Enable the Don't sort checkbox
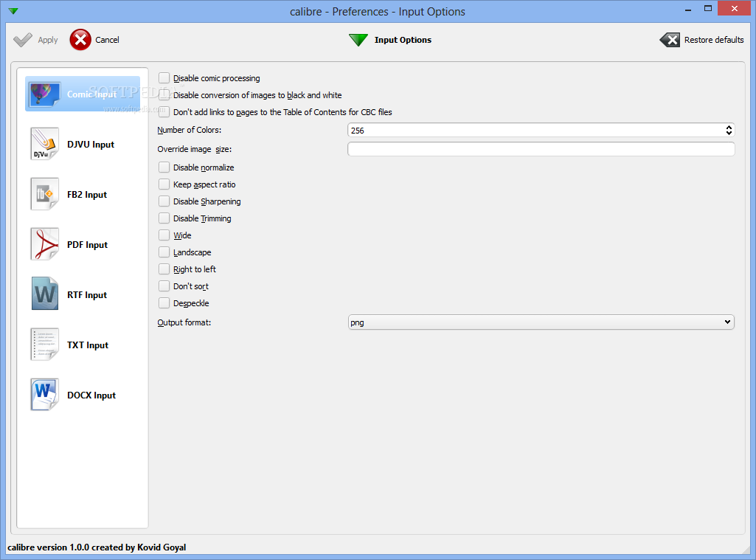The width and height of the screenshot is (756, 560). click(x=164, y=286)
